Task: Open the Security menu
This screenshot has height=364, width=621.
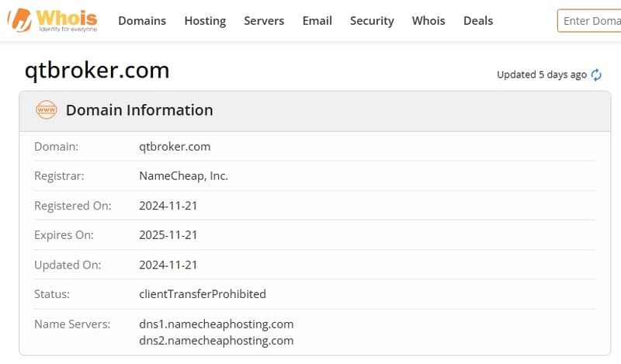Action: [x=372, y=21]
